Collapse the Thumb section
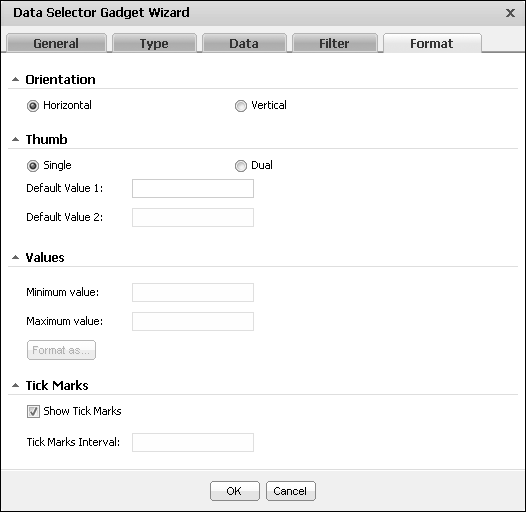Image resolution: width=526 pixels, height=512 pixels. point(15,139)
